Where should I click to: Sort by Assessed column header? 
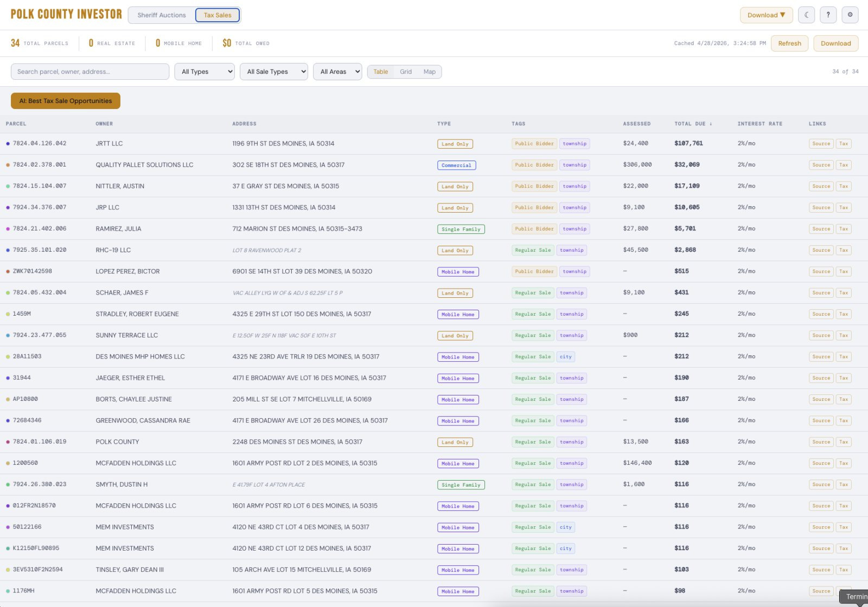click(637, 124)
